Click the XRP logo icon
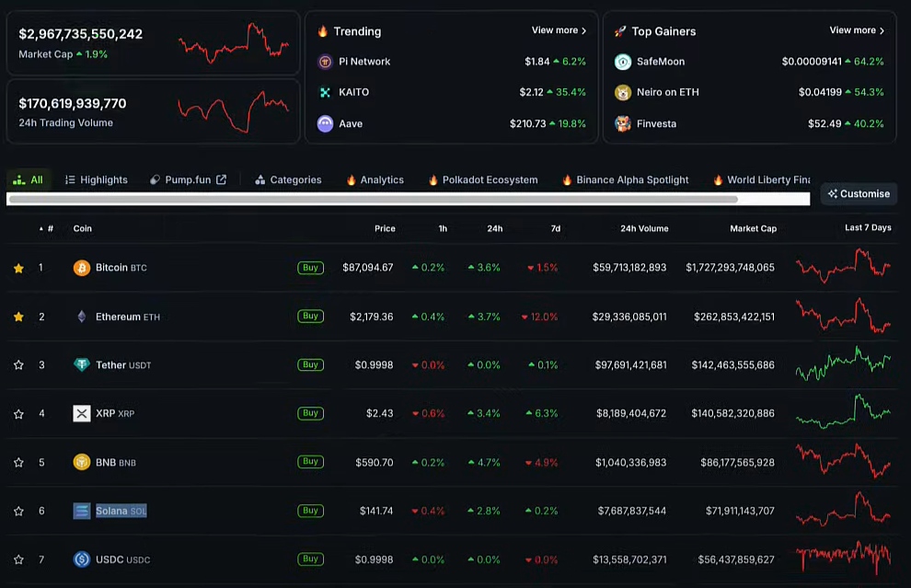Viewport: 911px width, 588px height. tap(82, 413)
